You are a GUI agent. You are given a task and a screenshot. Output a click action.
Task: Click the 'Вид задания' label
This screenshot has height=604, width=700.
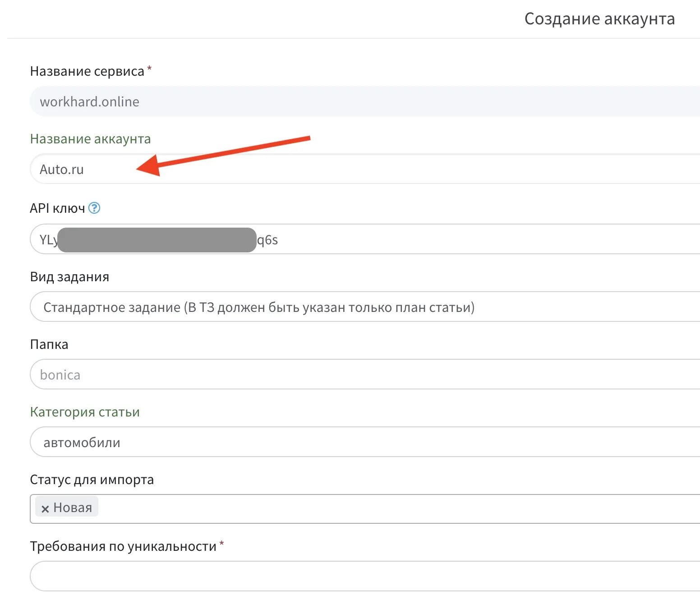(69, 277)
